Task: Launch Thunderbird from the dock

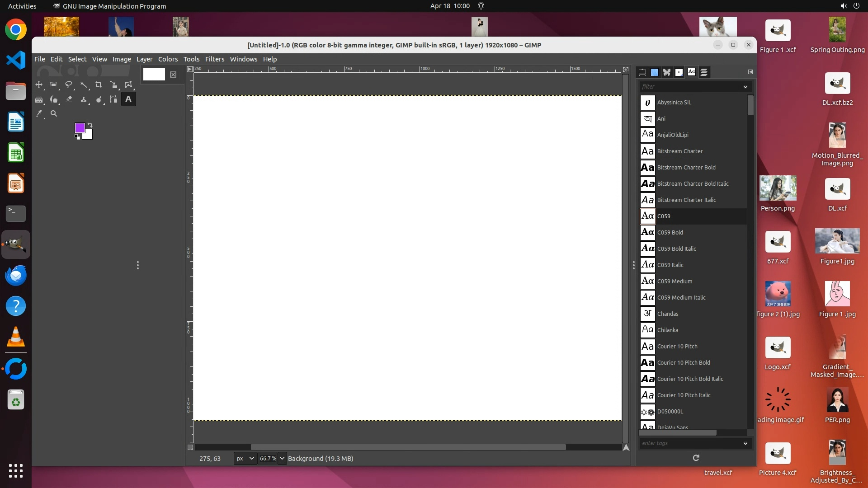Action: [16, 275]
